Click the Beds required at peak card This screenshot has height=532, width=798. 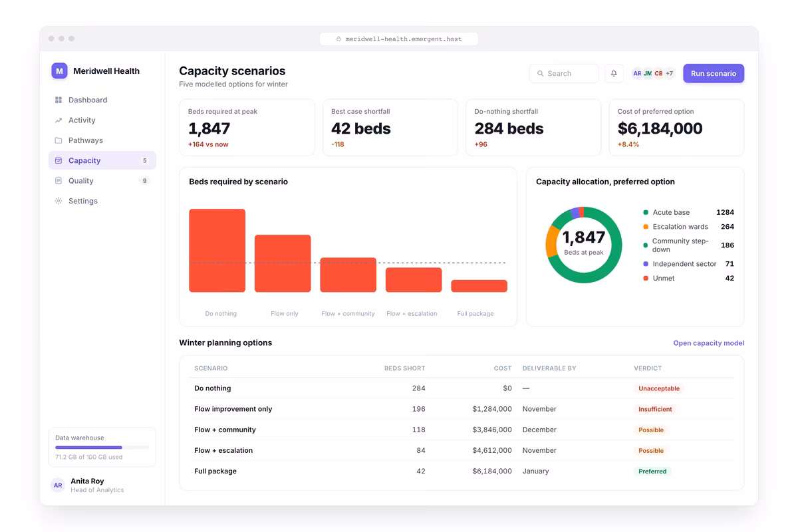(x=247, y=128)
